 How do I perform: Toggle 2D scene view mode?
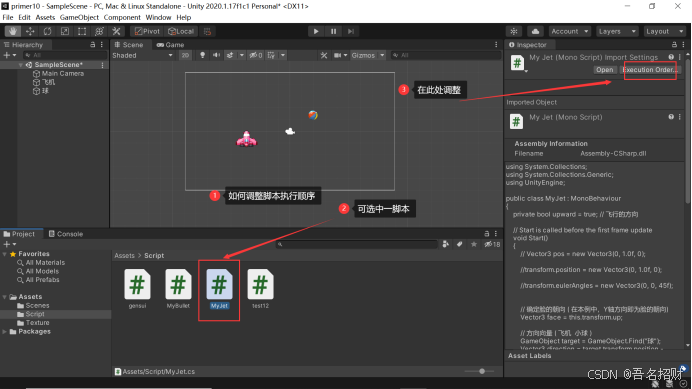185,55
